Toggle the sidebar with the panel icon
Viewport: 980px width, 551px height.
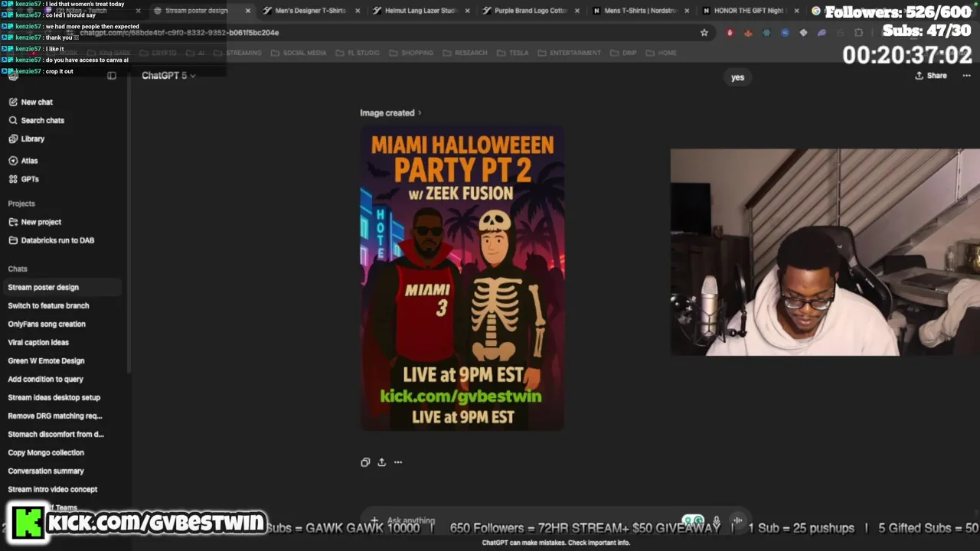click(x=112, y=75)
